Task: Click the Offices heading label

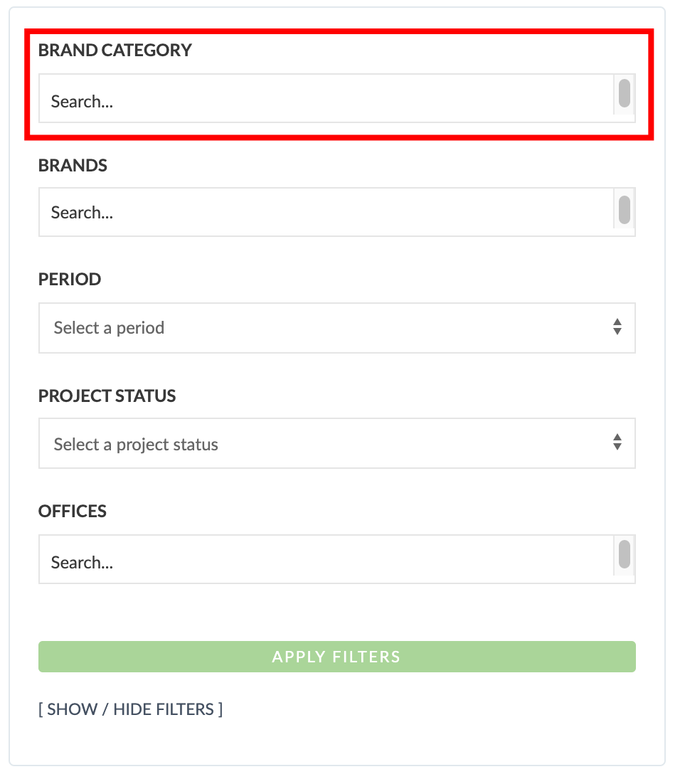Action: click(73, 512)
